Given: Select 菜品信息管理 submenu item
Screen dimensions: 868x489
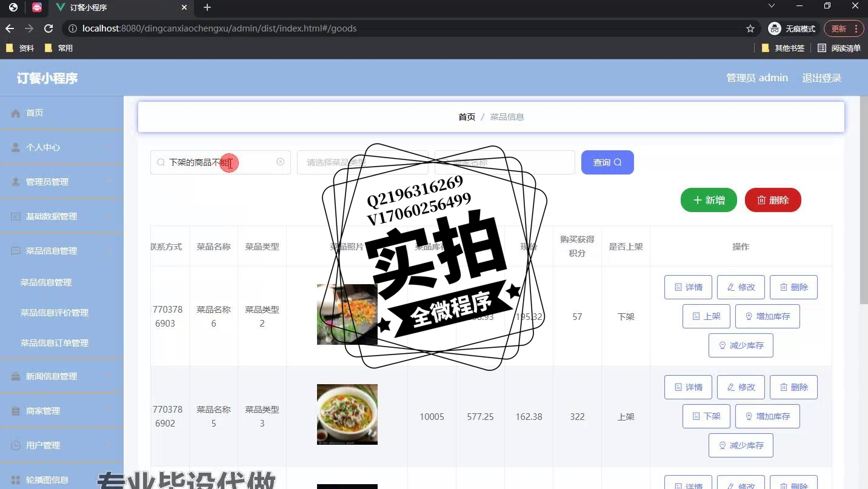Looking at the screenshot, I should coord(46,282).
